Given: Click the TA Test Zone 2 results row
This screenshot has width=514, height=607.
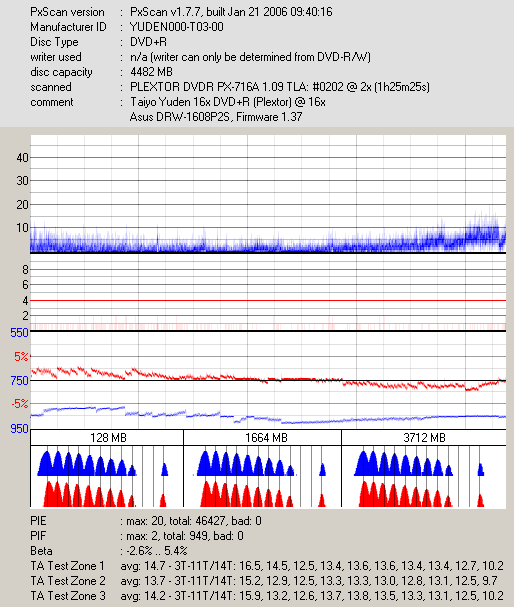Looking at the screenshot, I should (264, 581).
